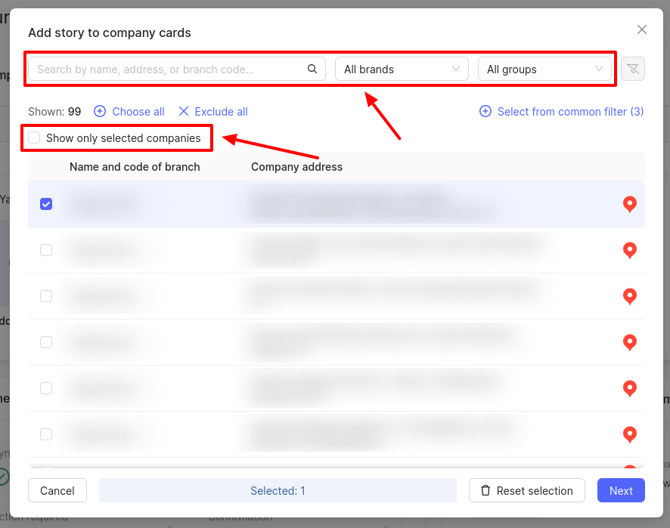This screenshot has height=528, width=670.
Task: Proceed with the Next button
Action: pos(620,490)
